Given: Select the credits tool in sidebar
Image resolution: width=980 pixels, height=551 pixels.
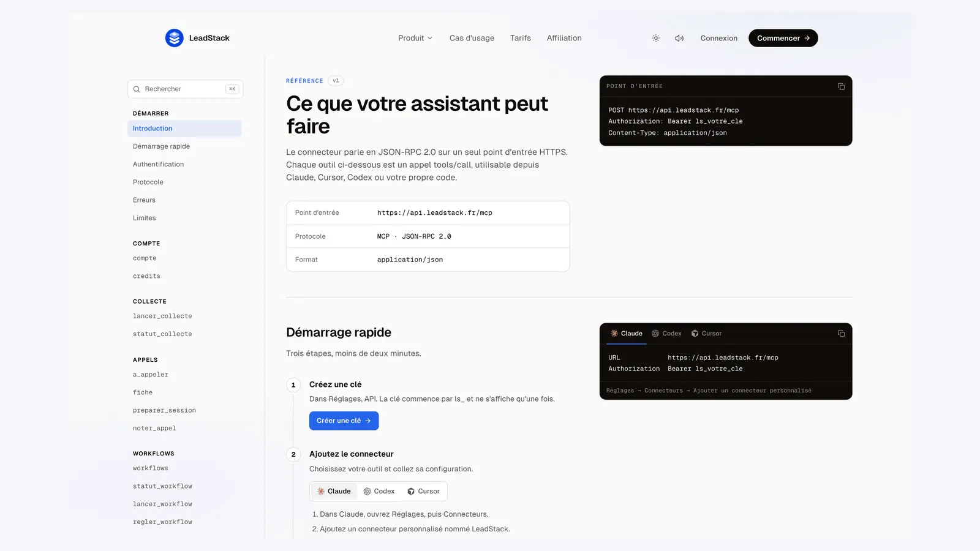Looking at the screenshot, I should 146,276.
